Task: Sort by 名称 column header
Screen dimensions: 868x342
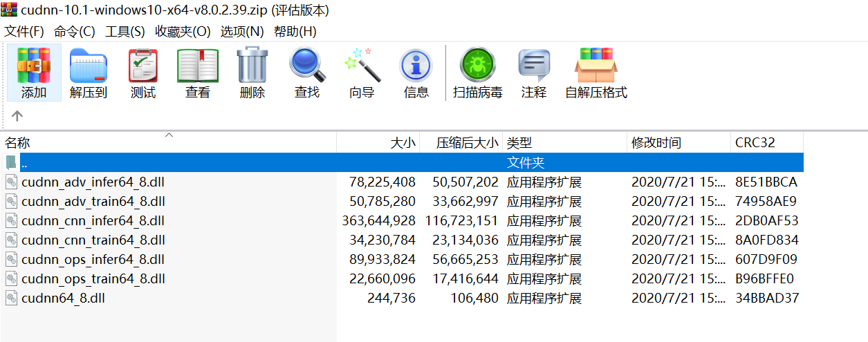Action: (x=168, y=143)
